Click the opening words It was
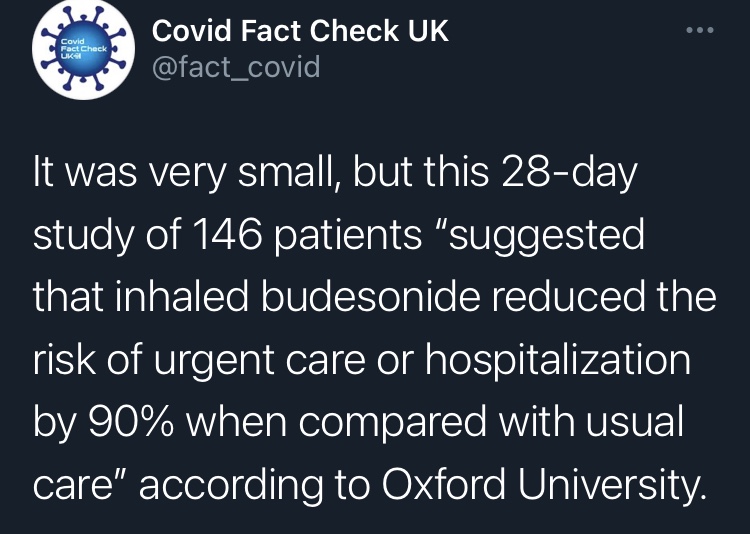Screen dimensions: 750x534 pos(85,173)
